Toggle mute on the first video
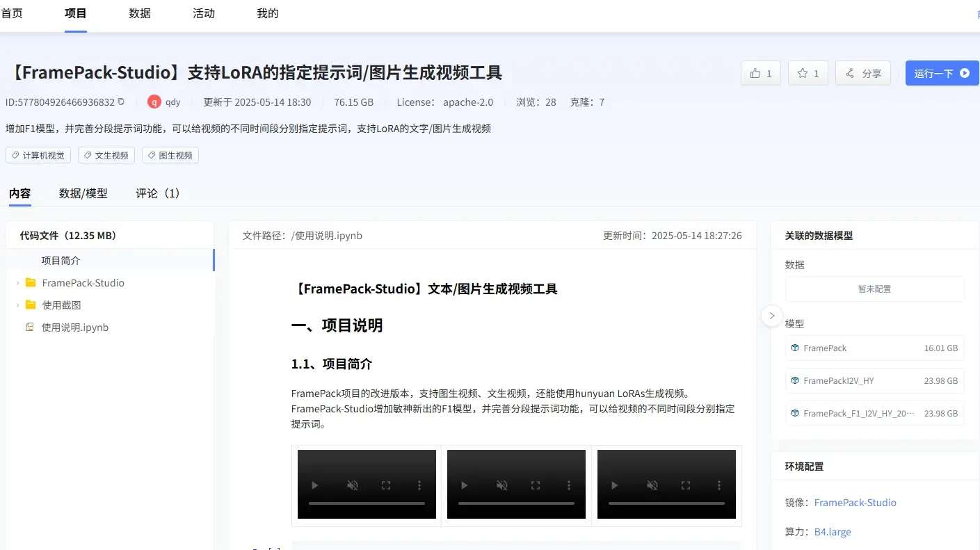 (353, 485)
